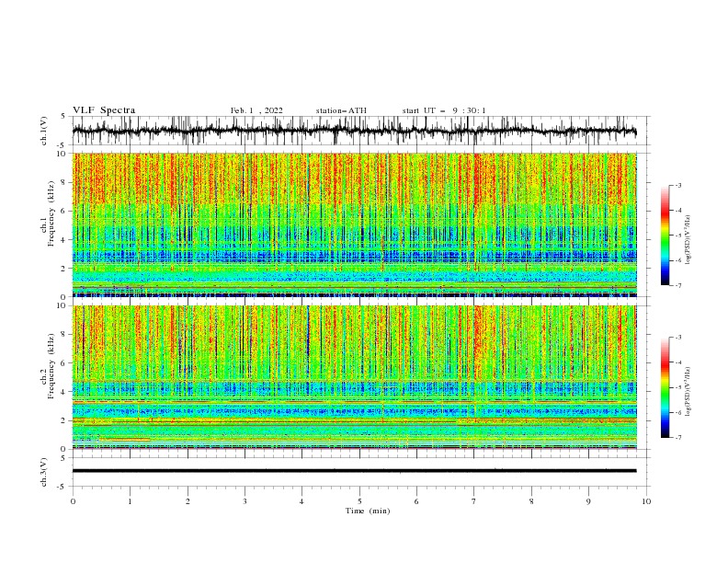
Task: Click time axis tick label "5"
Action: pyautogui.click(x=359, y=501)
